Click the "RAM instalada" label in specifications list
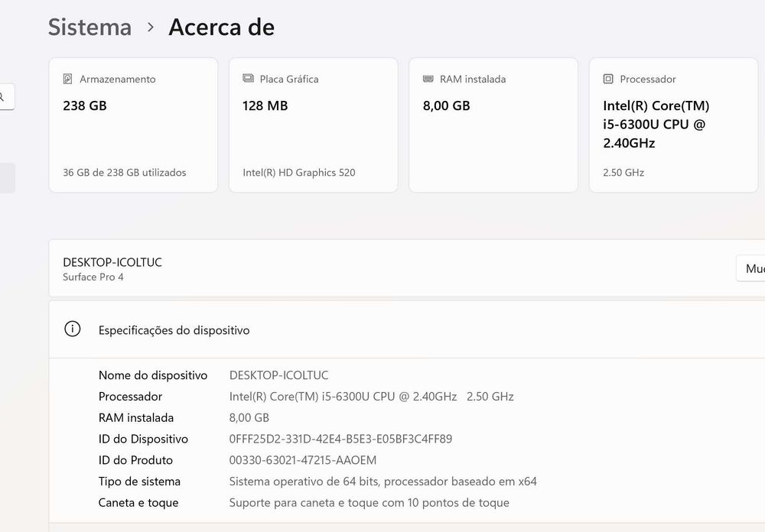The height and width of the screenshot is (532, 765). pos(136,417)
